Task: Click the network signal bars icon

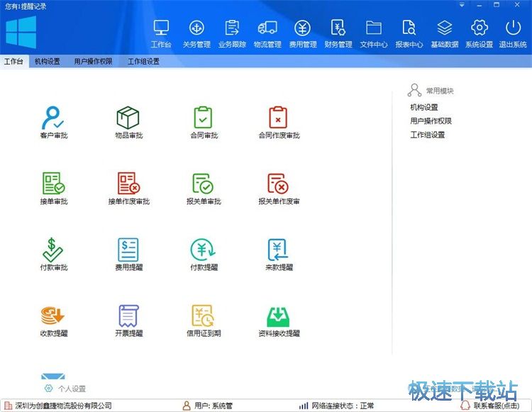Action: click(304, 406)
